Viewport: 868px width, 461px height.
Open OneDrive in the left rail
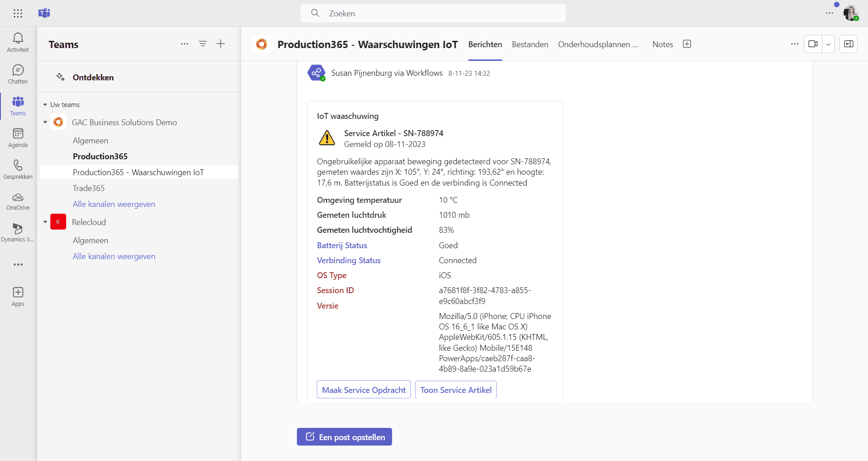tap(18, 201)
